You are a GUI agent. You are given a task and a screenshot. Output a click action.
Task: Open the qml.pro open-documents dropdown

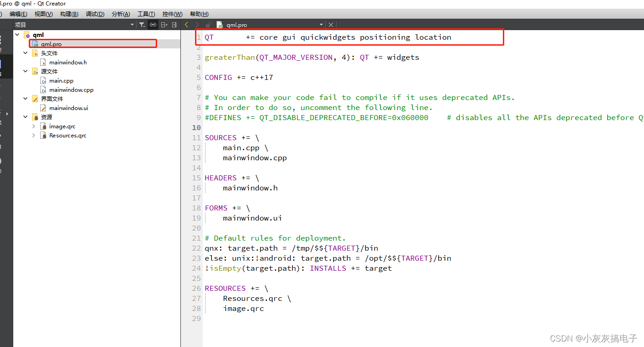click(321, 25)
